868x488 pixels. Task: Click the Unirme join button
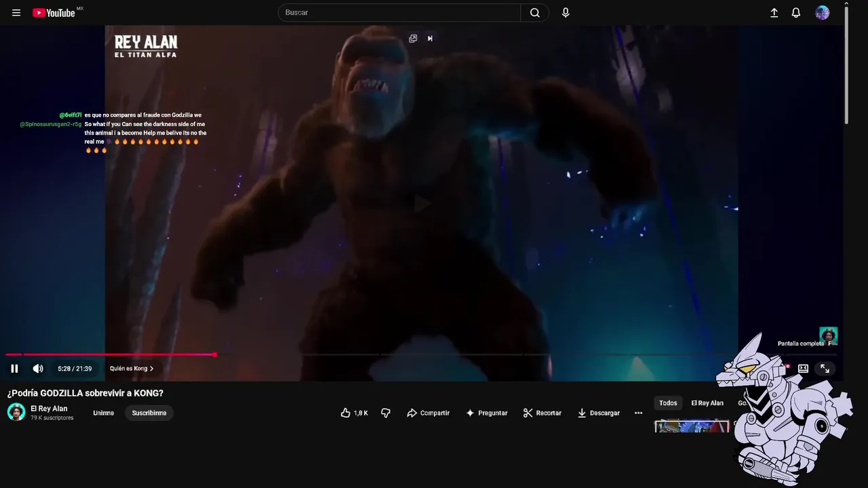(x=104, y=413)
